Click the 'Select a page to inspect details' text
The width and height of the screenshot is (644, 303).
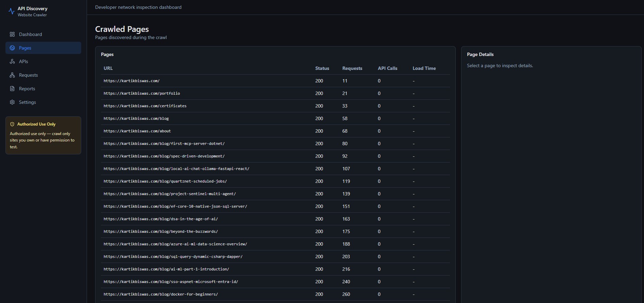[500, 65]
